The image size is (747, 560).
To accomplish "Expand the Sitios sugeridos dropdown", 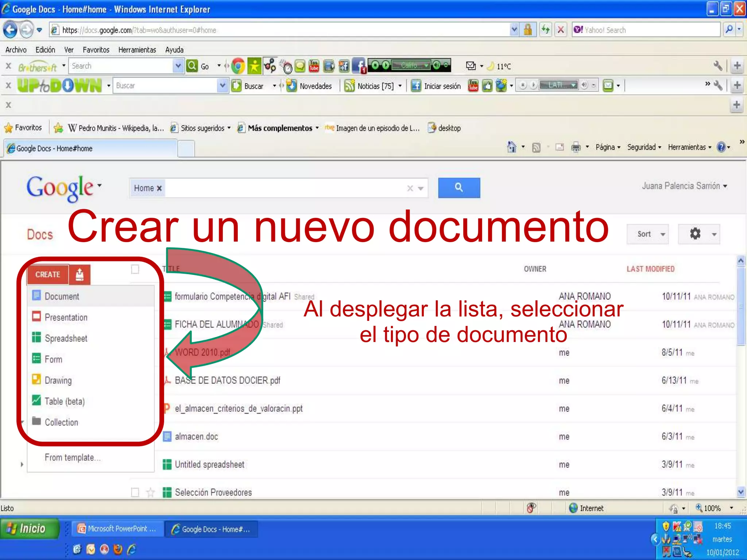I will (x=229, y=128).
